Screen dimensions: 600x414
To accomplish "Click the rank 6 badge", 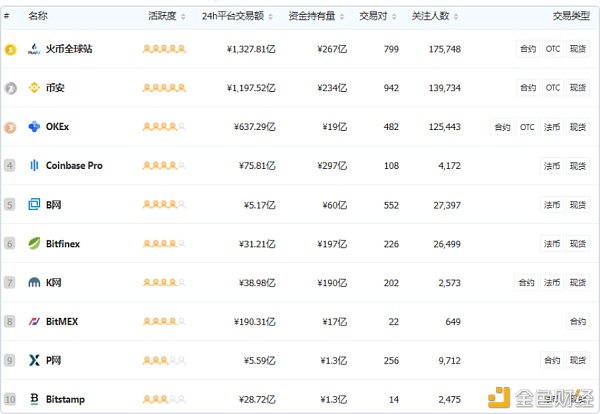I will pos(10,244).
